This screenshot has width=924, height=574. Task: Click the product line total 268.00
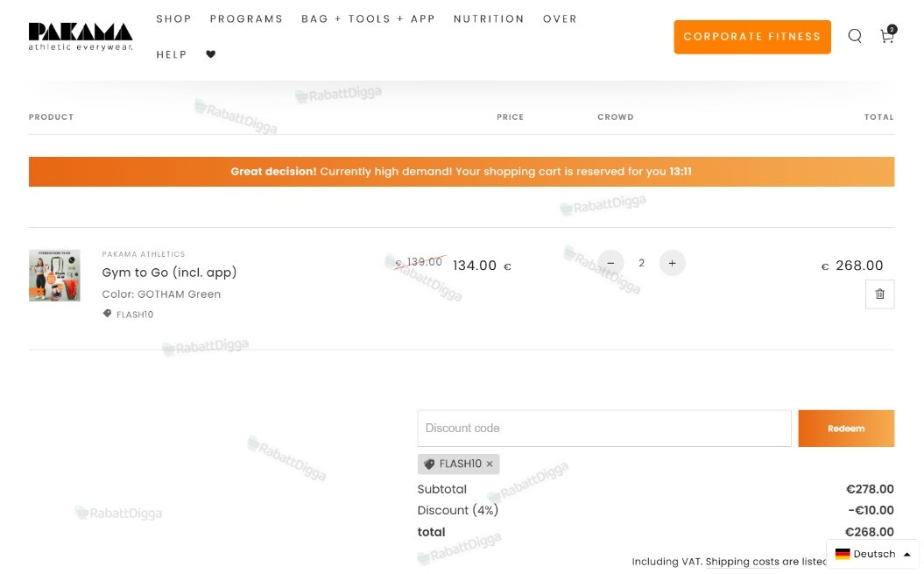(x=852, y=266)
